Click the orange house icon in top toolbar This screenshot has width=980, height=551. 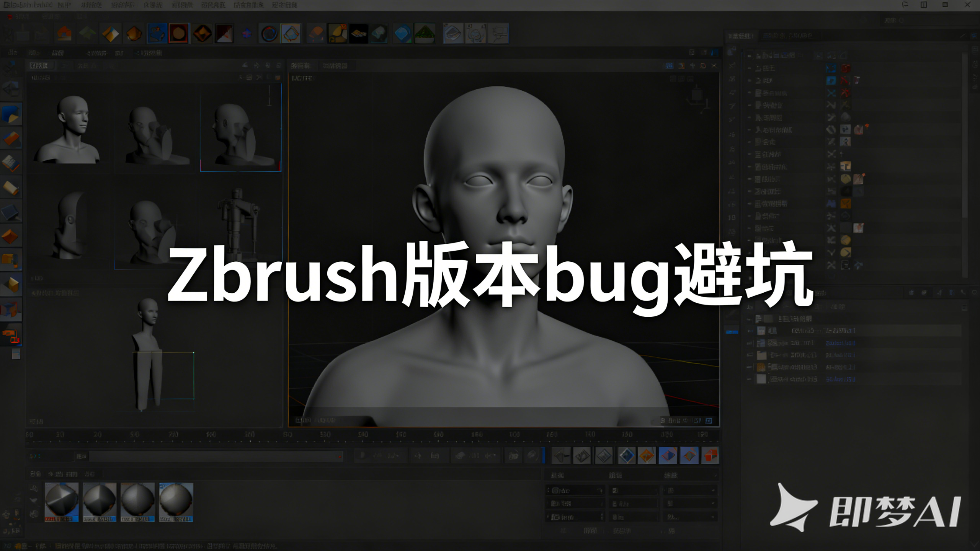(x=64, y=34)
